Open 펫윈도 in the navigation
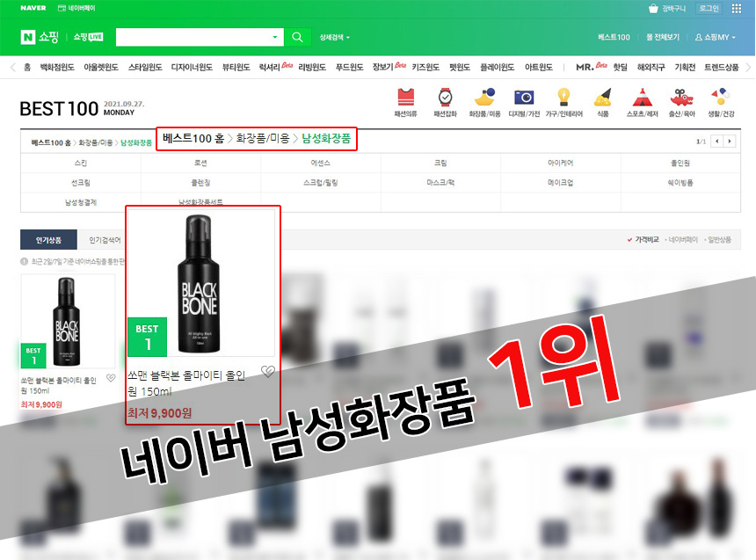 [460, 68]
